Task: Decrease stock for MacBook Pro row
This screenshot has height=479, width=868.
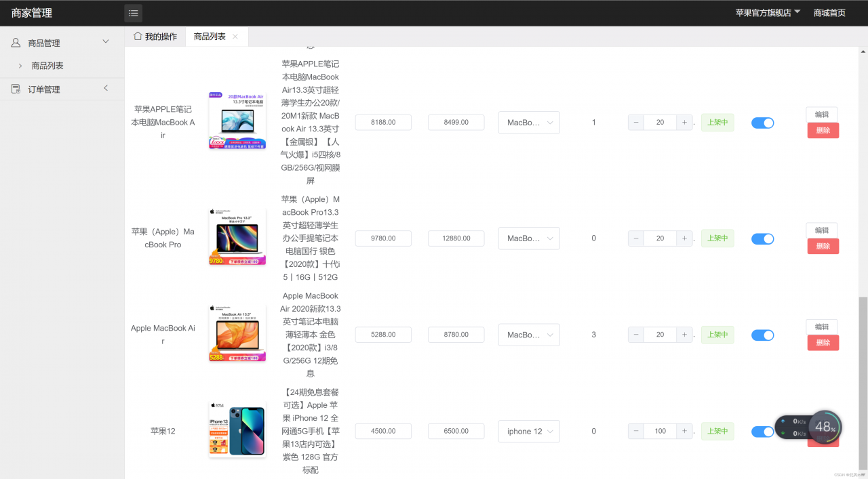Action: click(x=636, y=238)
